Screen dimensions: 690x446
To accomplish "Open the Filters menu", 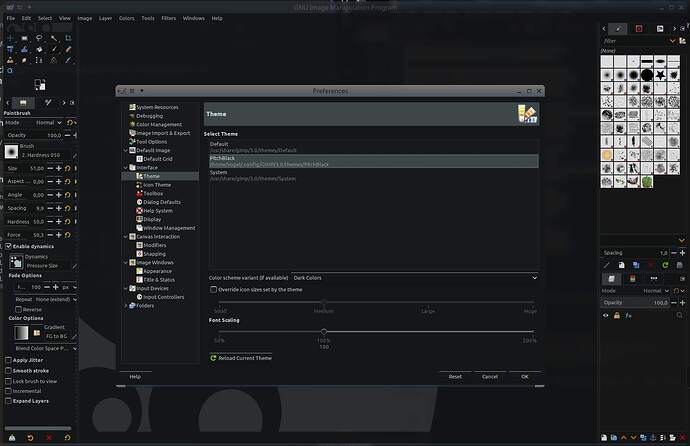I will [166, 18].
